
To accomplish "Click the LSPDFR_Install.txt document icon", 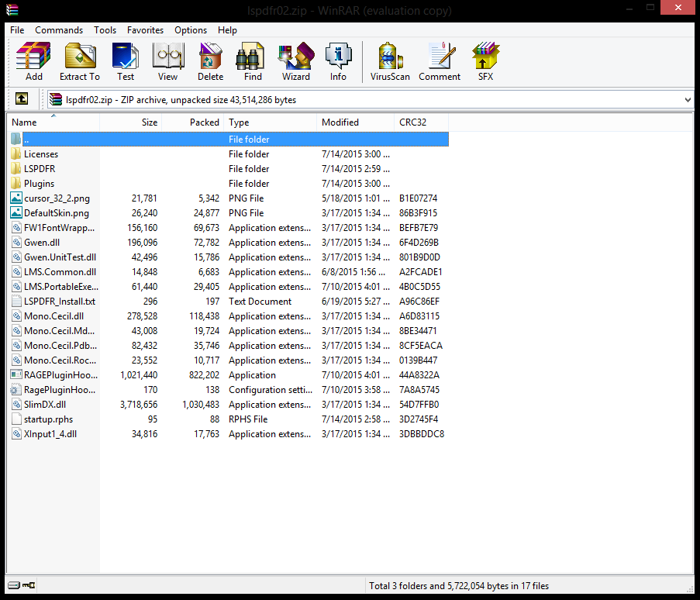I will pyautogui.click(x=16, y=302).
